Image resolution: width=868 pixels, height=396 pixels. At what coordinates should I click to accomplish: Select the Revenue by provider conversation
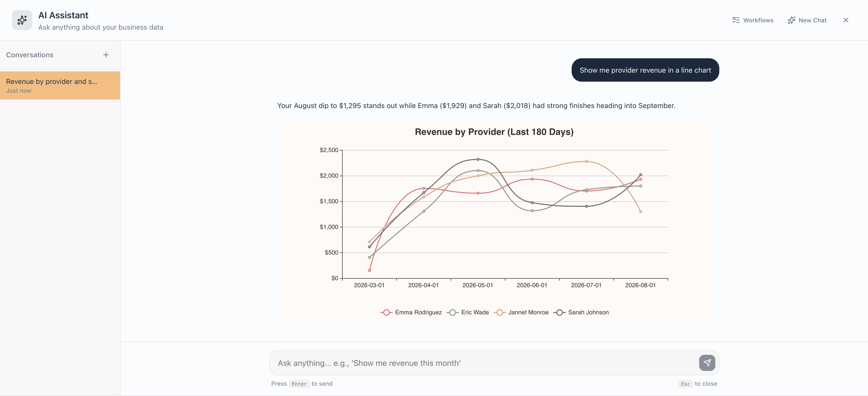click(60, 85)
